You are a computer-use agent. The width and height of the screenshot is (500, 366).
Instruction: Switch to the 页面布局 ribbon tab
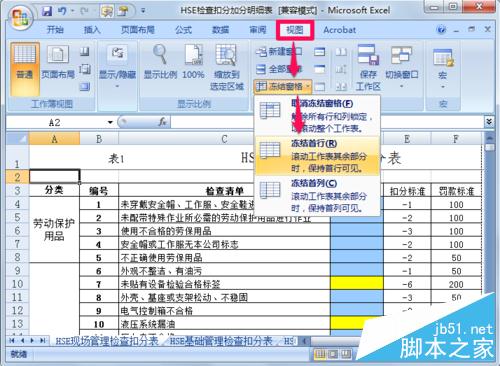[x=138, y=30]
